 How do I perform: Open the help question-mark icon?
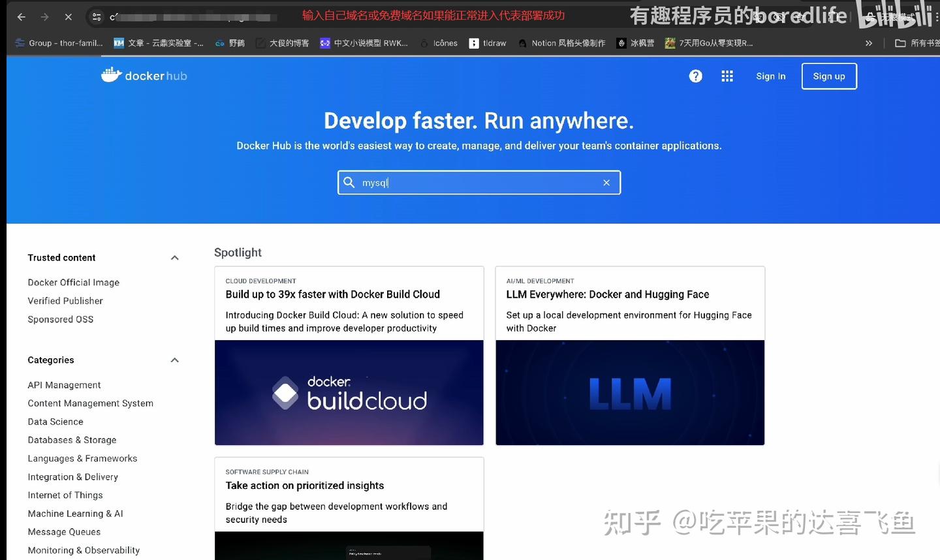click(695, 76)
